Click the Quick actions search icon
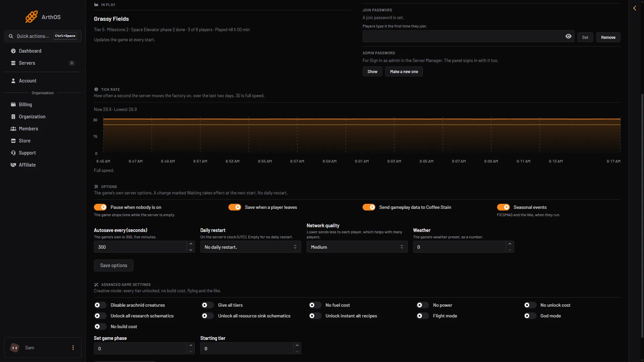This screenshot has width=644, height=362. coord(11,36)
